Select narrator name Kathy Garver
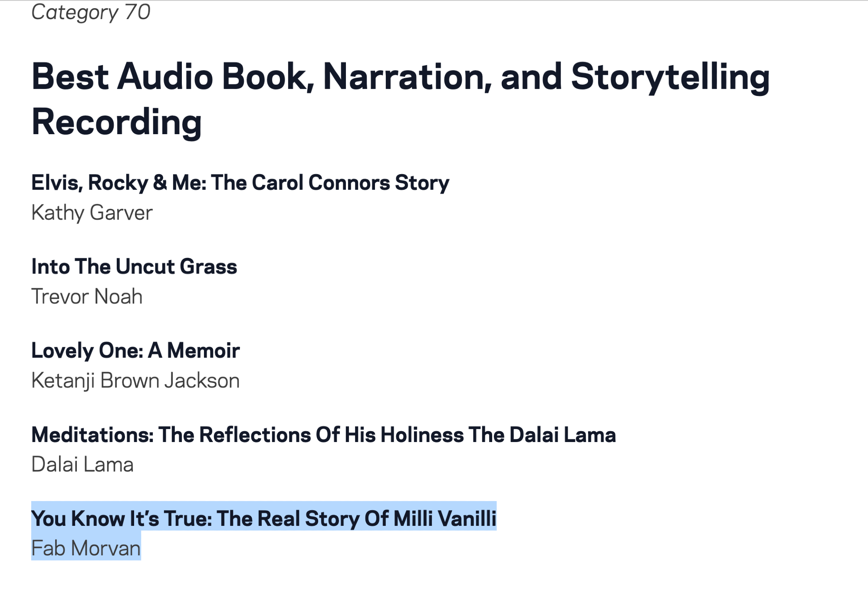This screenshot has height=604, width=868. pos(92,213)
